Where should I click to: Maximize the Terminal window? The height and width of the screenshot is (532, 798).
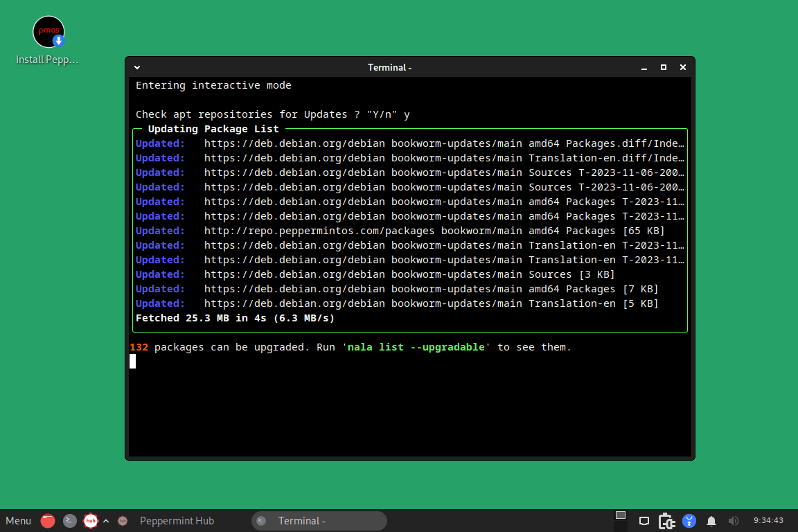click(x=663, y=67)
